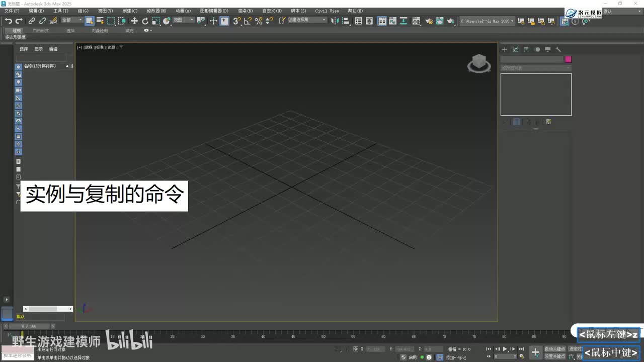Click the Mirror tool icon
Image resolution: width=644 pixels, height=362 pixels.
click(335, 21)
